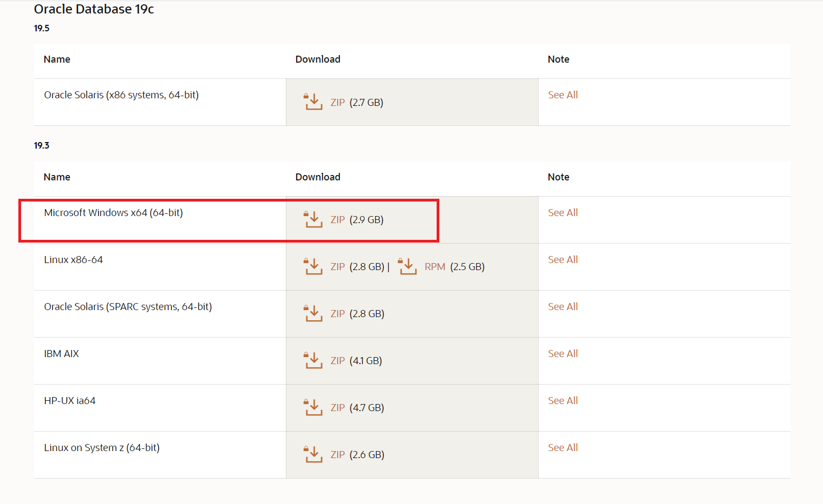Click download icon for Linux x86-64 RPM
The height and width of the screenshot is (504, 823).
tap(407, 266)
